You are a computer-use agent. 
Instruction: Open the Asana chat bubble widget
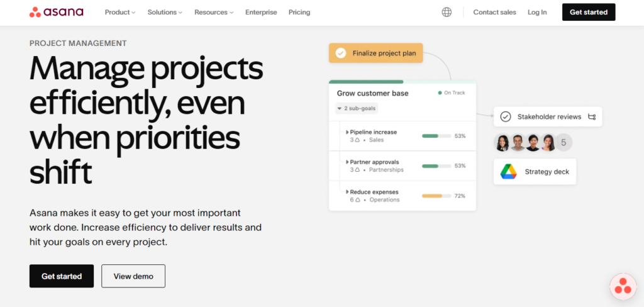pos(623,286)
